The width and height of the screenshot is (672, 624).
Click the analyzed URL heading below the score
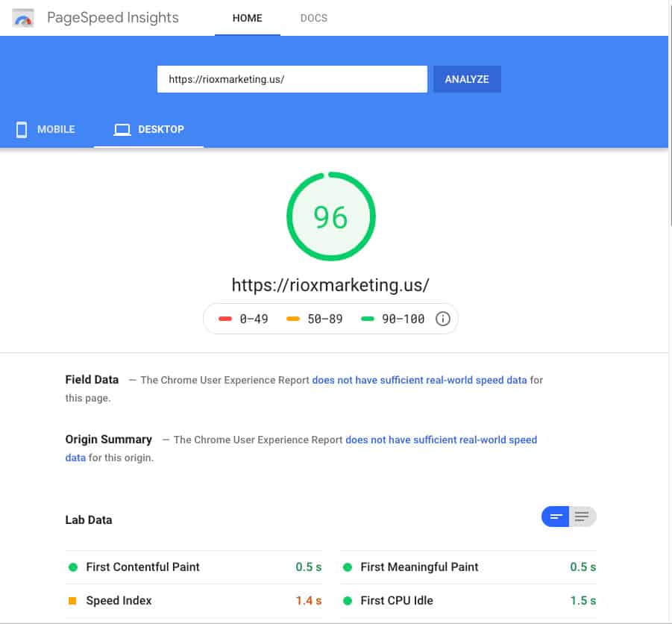click(330, 285)
